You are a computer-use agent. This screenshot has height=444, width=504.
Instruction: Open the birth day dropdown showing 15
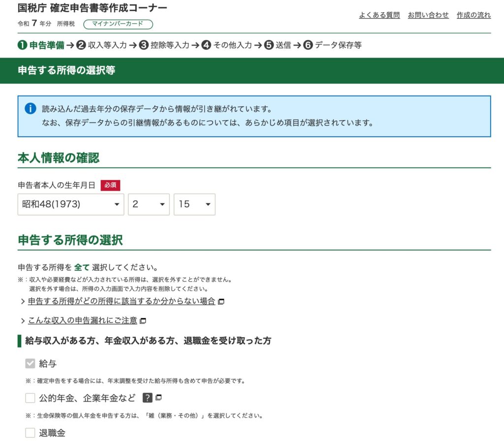(x=194, y=204)
